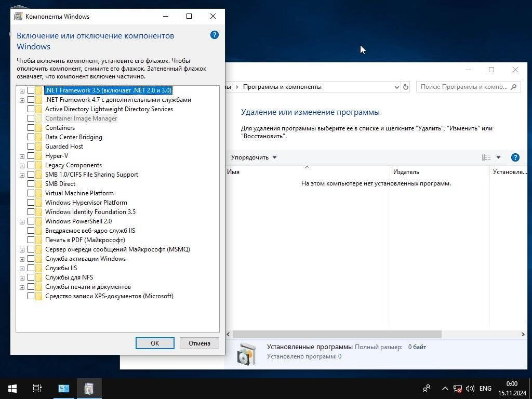Click the network status tray icon
Image resolution: width=532 pixels, height=399 pixels.
pos(458,389)
